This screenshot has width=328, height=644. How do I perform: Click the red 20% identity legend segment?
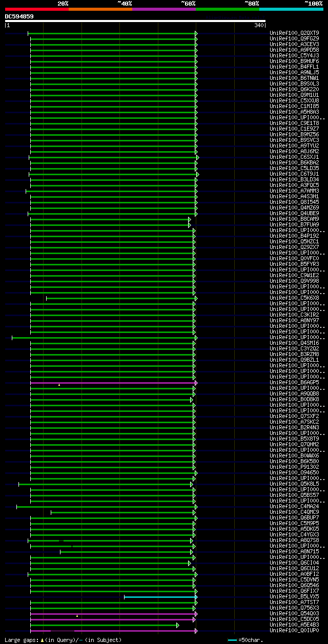(37, 9)
